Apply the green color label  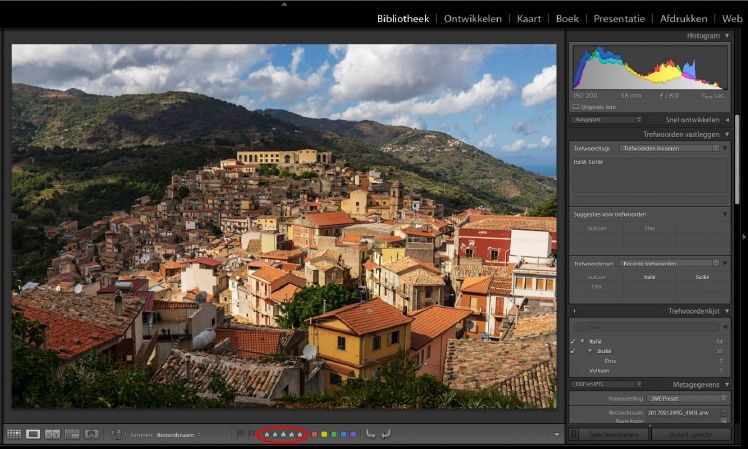coord(334,434)
